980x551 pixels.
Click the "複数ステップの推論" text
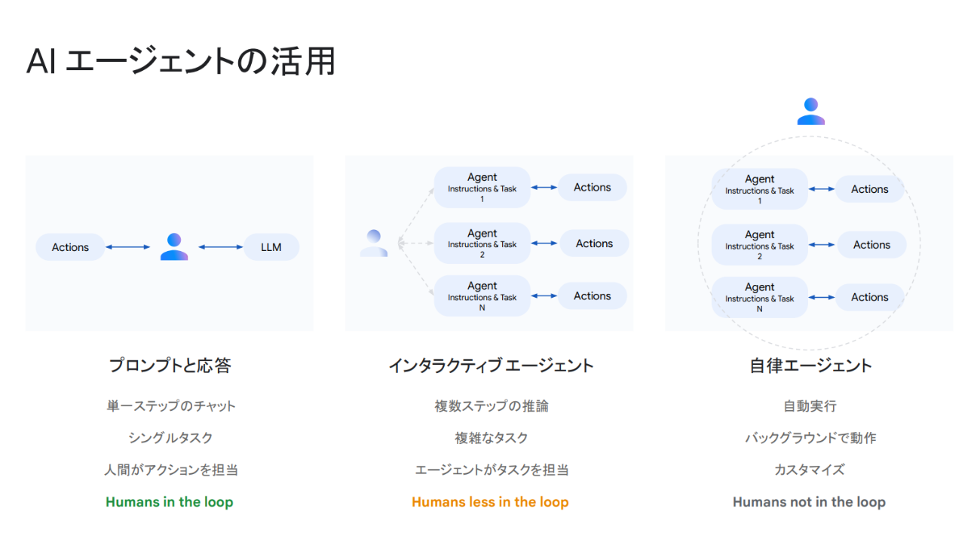coord(492,406)
